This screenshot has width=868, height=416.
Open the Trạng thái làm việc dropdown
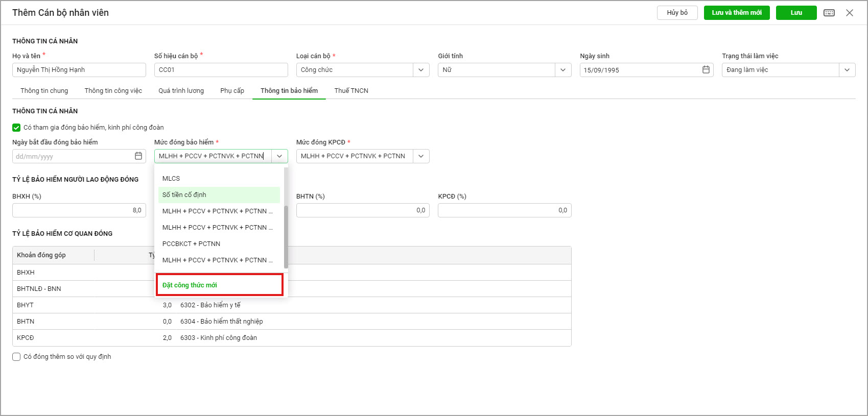847,70
